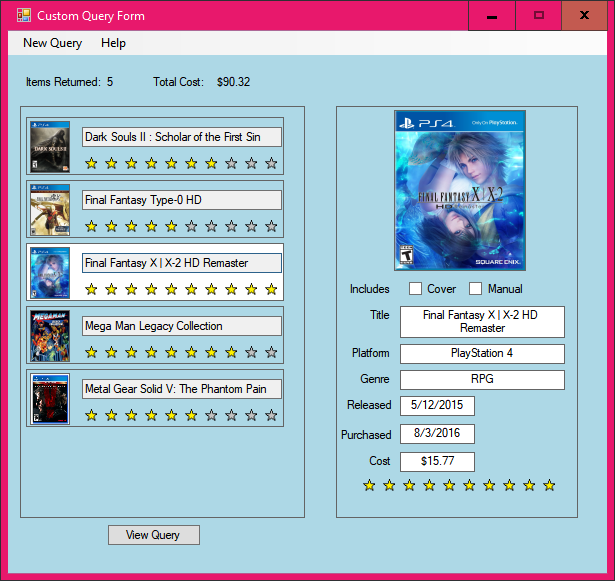Click the large Final Fantasy X cover image

point(460,191)
